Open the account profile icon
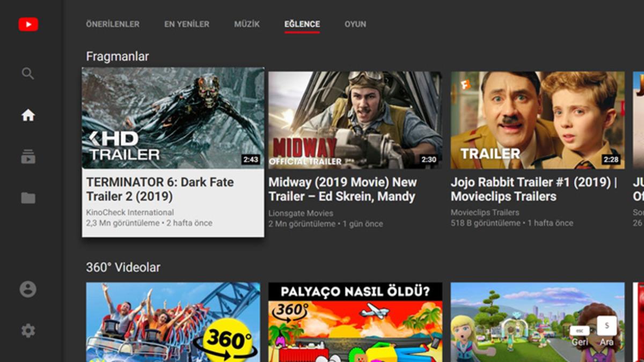The height and width of the screenshot is (362, 644). (28, 290)
